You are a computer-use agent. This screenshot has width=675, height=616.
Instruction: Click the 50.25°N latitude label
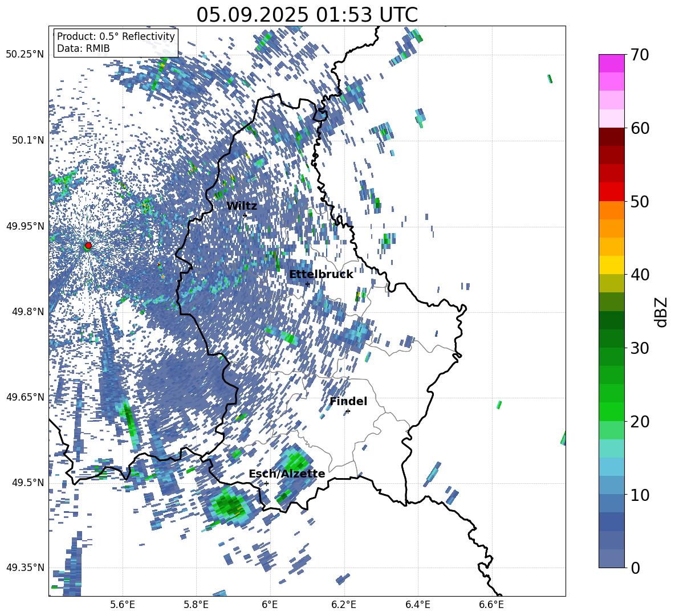25,55
